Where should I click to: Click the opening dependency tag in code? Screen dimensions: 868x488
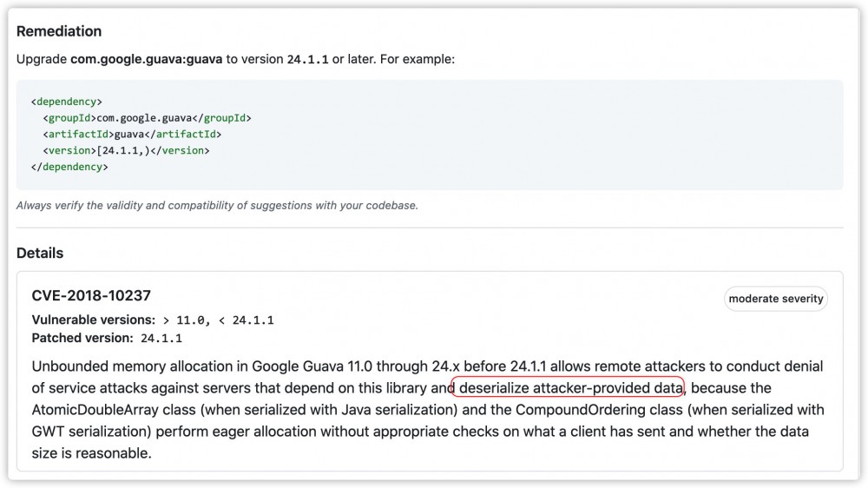pos(66,102)
